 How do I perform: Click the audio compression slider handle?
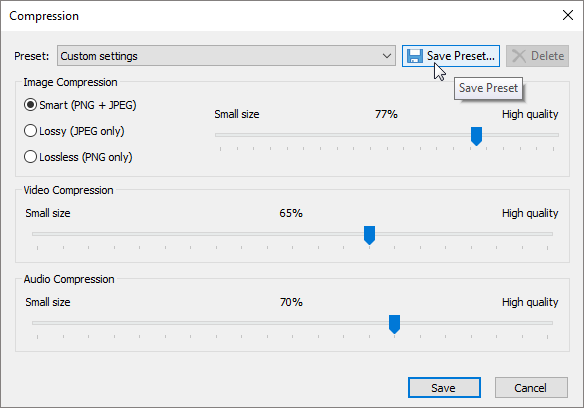(x=394, y=324)
